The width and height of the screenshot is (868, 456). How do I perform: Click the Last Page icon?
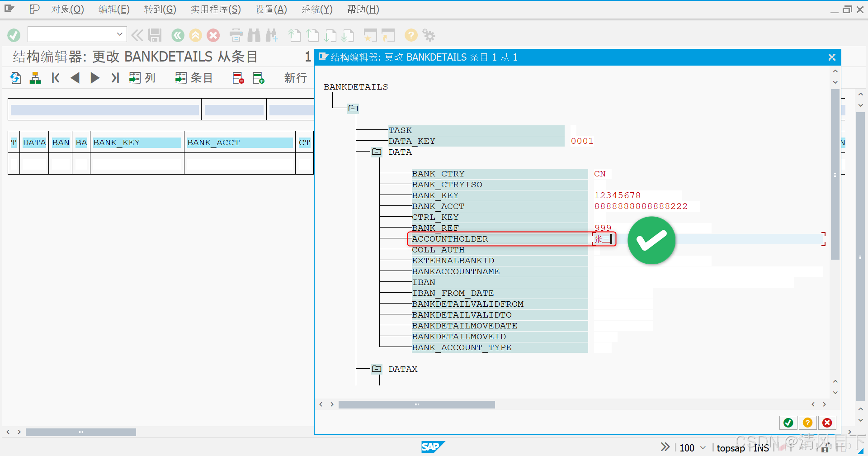click(x=348, y=35)
